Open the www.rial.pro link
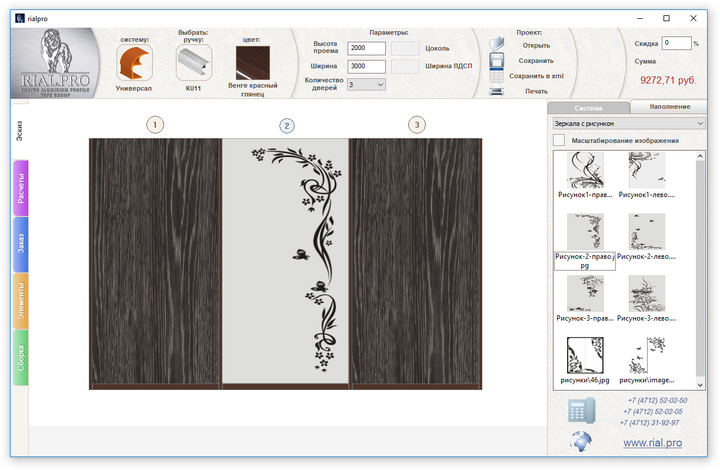The height and width of the screenshot is (470, 720). pos(650,442)
